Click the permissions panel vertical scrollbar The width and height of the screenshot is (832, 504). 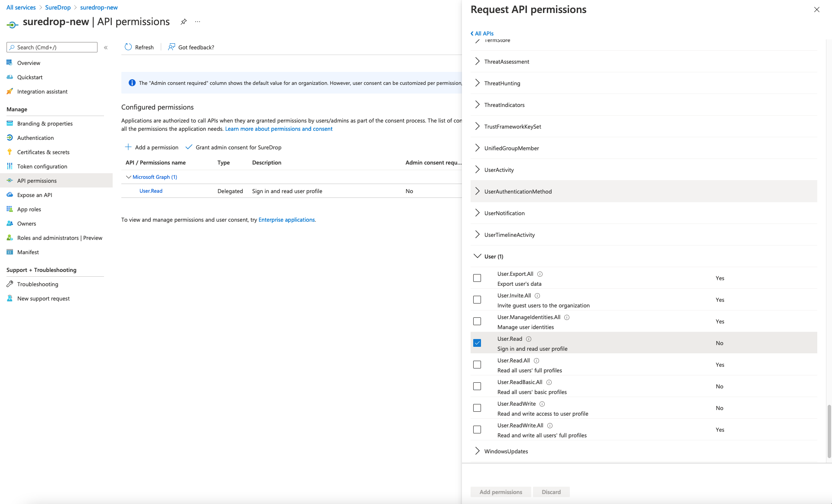[x=829, y=431]
